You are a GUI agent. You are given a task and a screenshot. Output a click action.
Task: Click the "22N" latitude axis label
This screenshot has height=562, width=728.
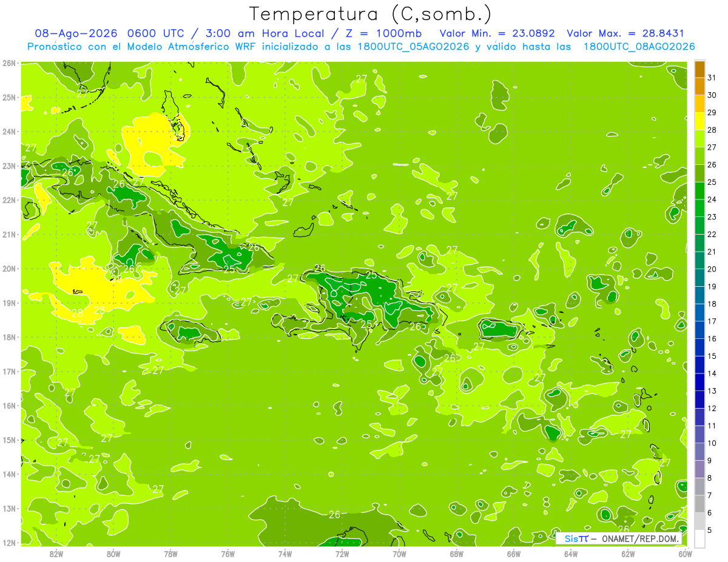[8, 200]
